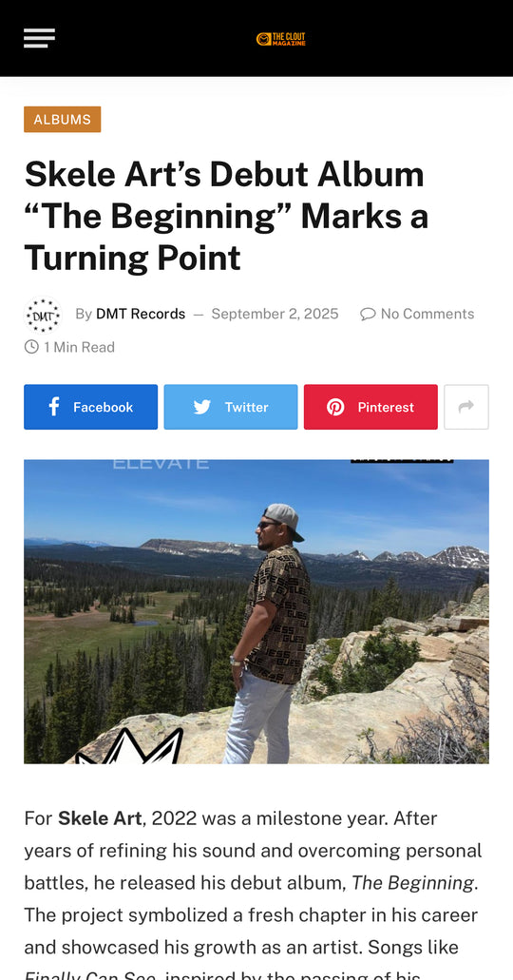Share article on Pinterest
Screen dimensions: 513x980
[370, 407]
